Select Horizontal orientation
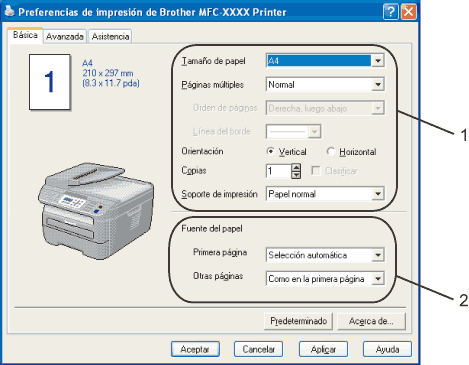 point(331,152)
